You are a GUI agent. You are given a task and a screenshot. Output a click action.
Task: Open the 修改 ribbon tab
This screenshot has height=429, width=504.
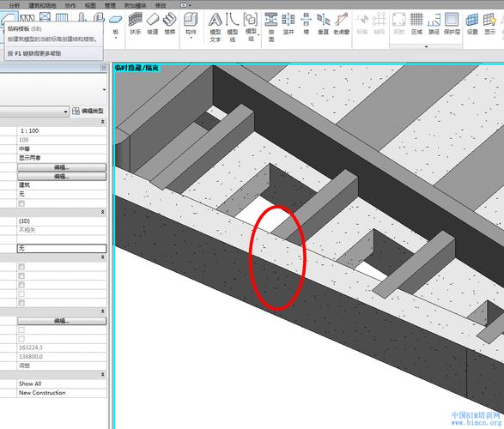[x=161, y=5]
